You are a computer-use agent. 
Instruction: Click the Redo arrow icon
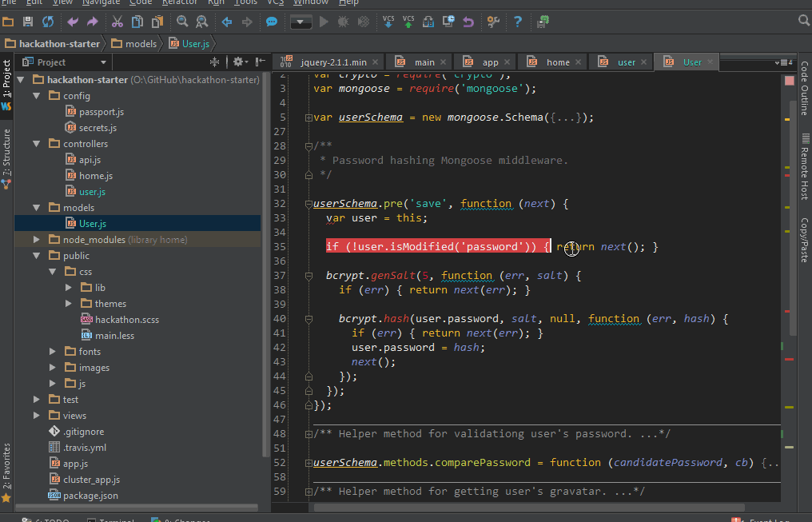click(x=93, y=22)
